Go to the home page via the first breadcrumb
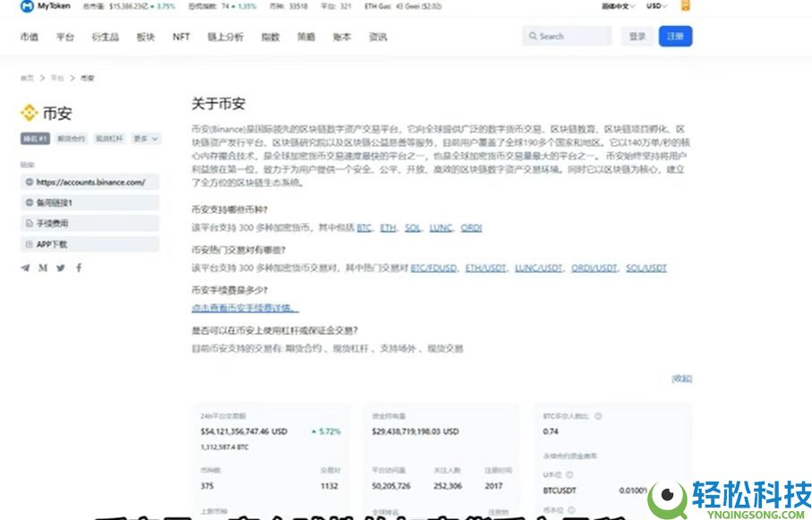 tap(27, 78)
